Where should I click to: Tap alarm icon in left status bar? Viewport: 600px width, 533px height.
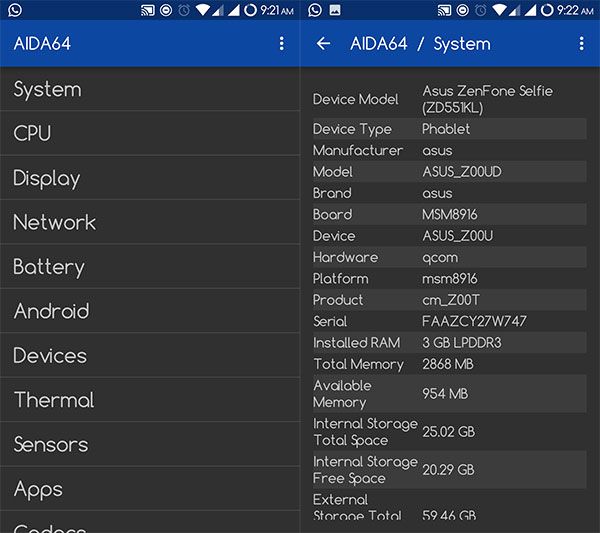[x=184, y=10]
